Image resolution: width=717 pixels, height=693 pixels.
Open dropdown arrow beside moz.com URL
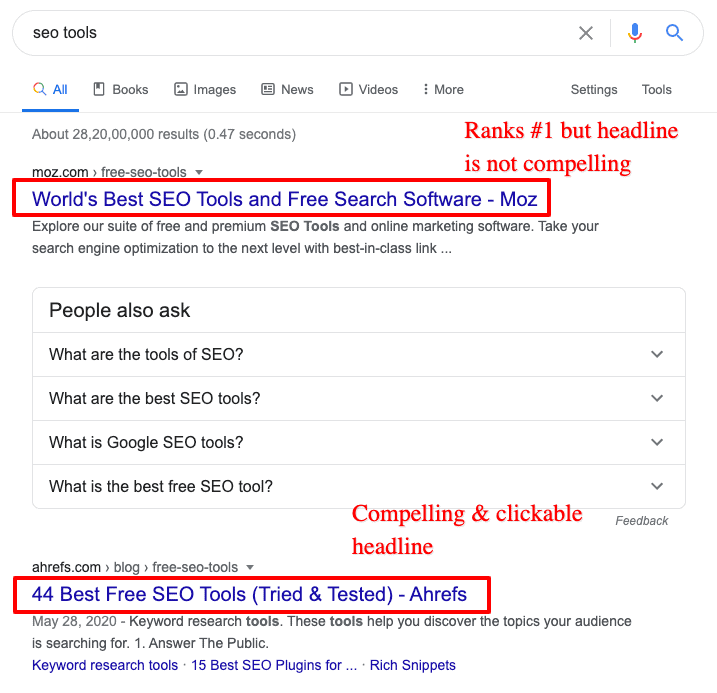coord(199,172)
